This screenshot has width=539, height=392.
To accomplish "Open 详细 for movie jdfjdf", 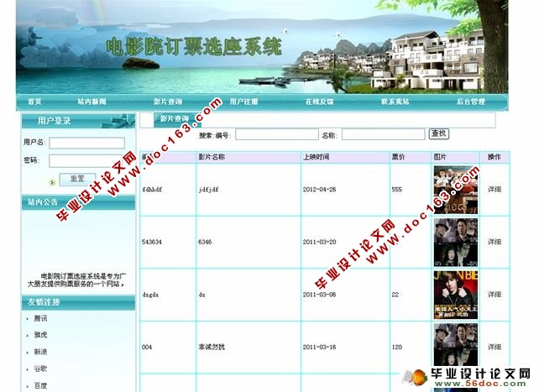I will click(495, 190).
